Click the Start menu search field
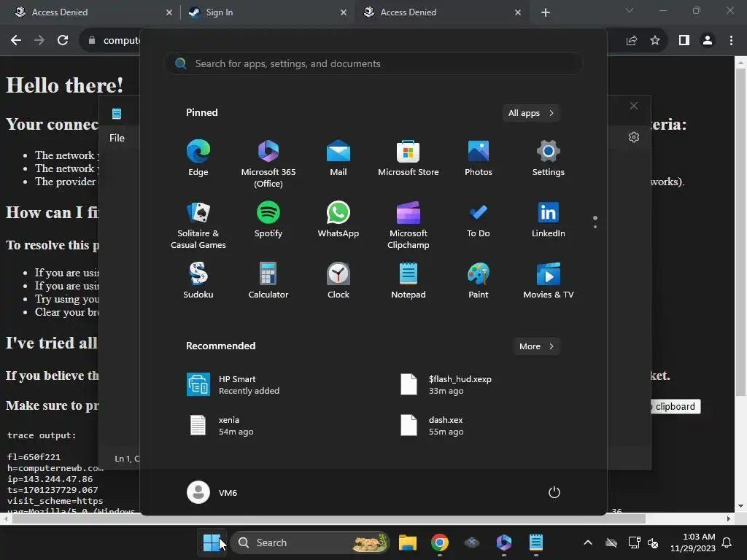Image resolution: width=747 pixels, height=560 pixels. (x=373, y=64)
